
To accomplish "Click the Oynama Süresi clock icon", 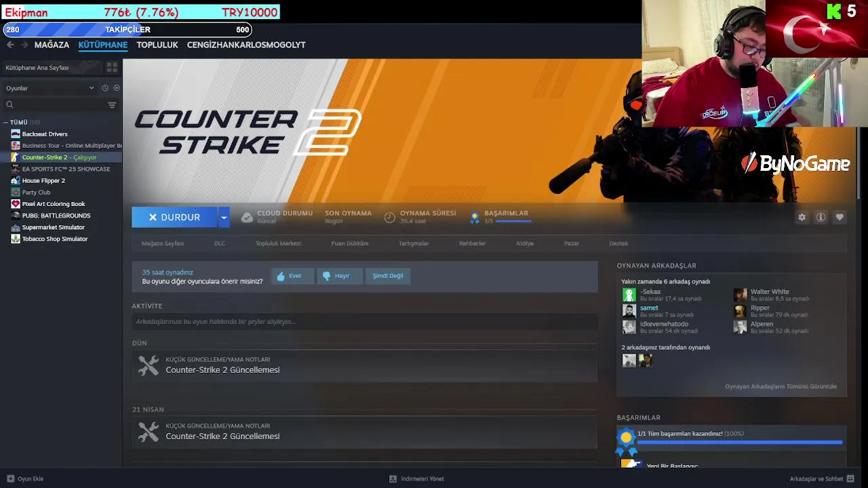I will pos(390,218).
